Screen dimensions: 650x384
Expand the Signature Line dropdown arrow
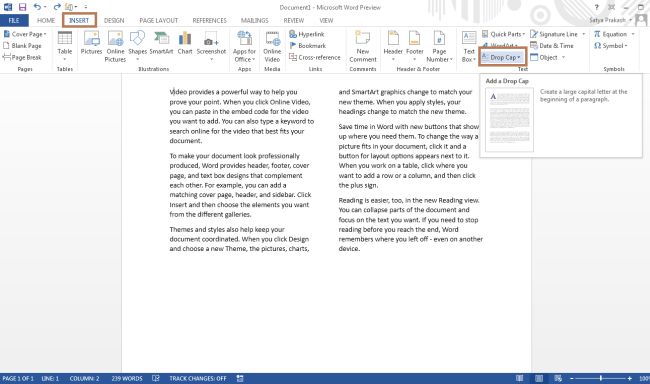584,34
